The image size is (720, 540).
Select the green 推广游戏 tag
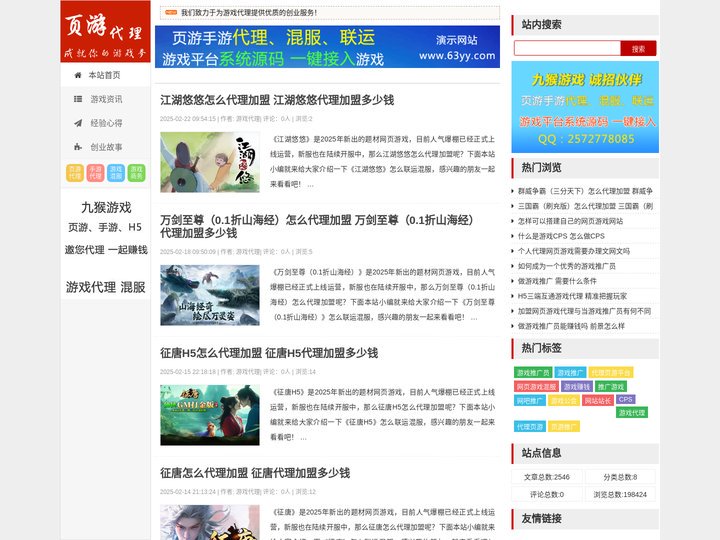pos(611,387)
